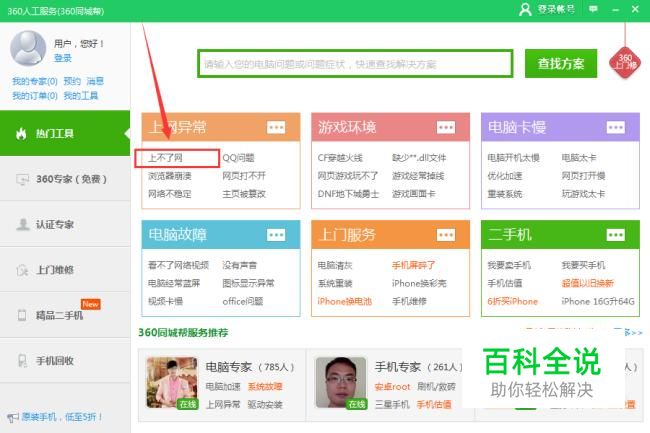Switch to 认证专家 sidebar tab

tap(65, 224)
